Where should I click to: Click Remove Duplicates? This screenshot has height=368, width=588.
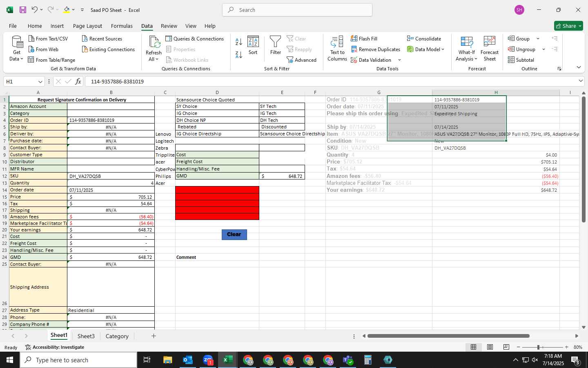click(376, 49)
